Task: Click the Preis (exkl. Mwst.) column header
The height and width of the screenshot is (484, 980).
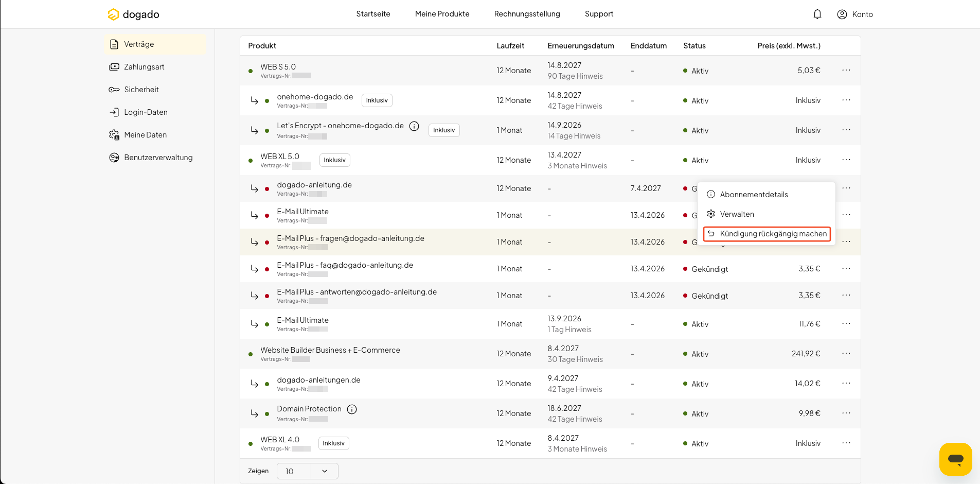Action: click(789, 46)
